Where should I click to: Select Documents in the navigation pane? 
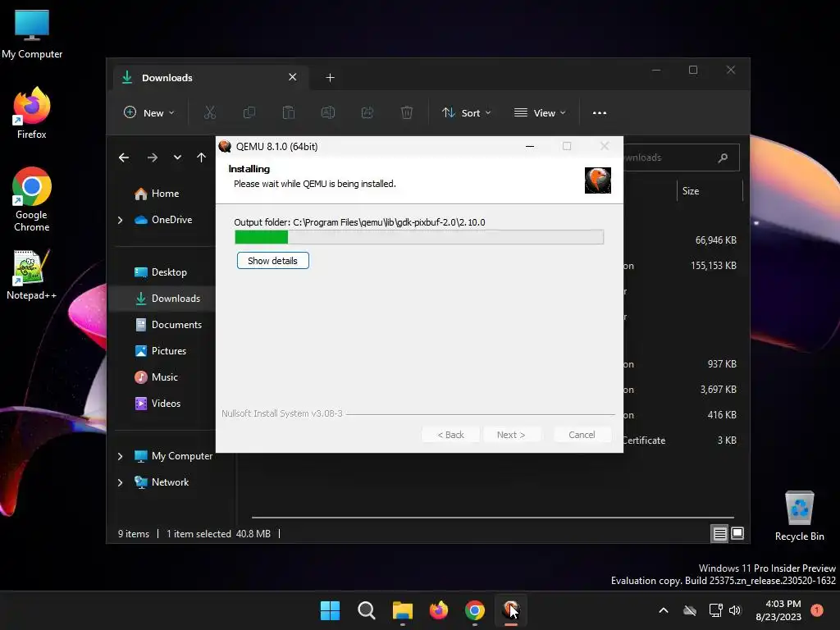(168, 325)
